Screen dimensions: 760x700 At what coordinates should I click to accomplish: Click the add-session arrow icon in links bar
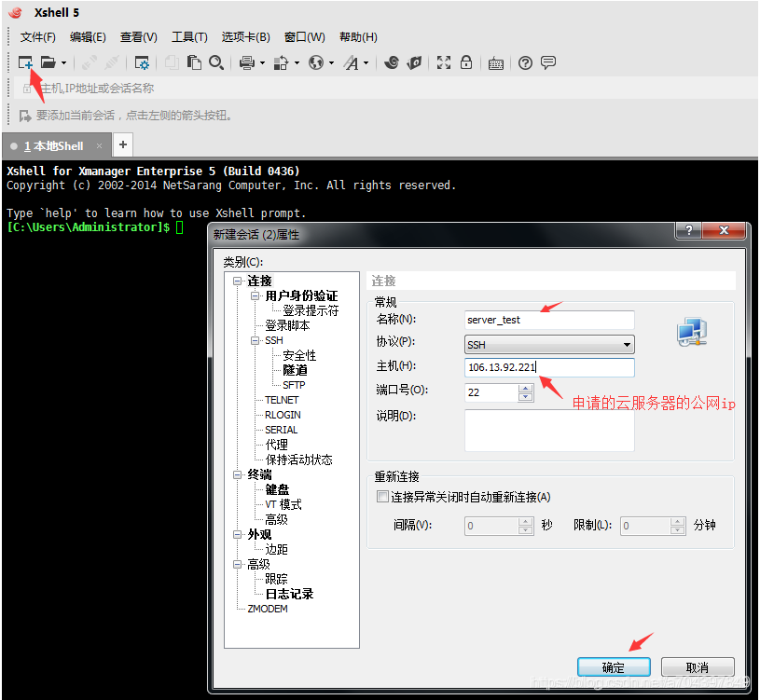(x=25, y=116)
